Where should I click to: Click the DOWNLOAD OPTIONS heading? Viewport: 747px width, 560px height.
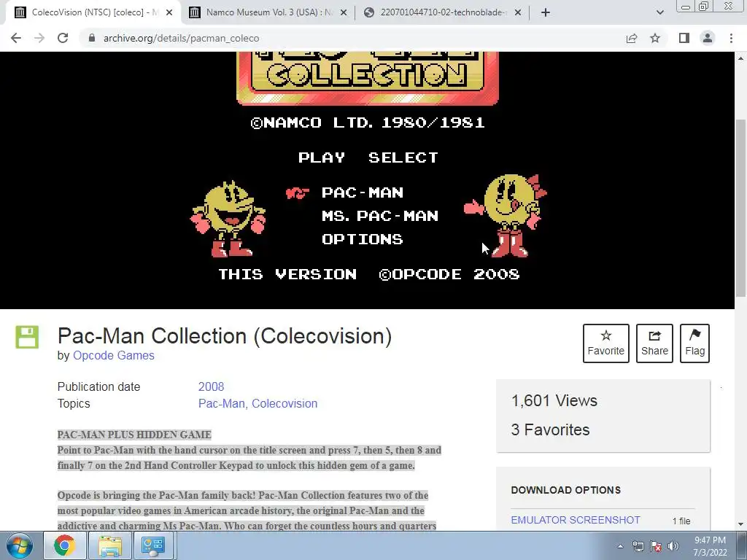566,490
